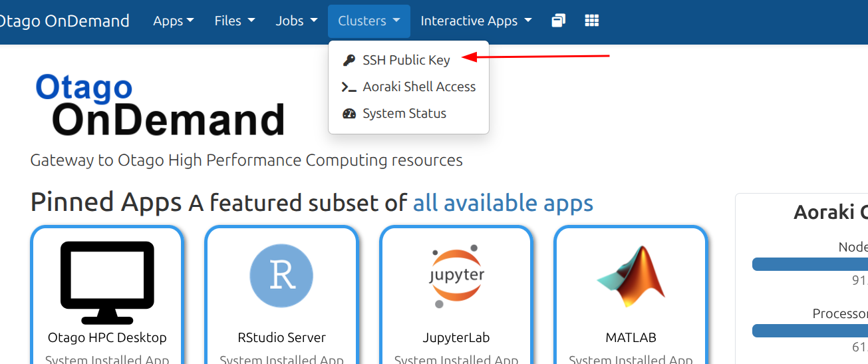The height and width of the screenshot is (364, 868).
Task: Select SSH Public Key menu entry
Action: click(x=409, y=60)
